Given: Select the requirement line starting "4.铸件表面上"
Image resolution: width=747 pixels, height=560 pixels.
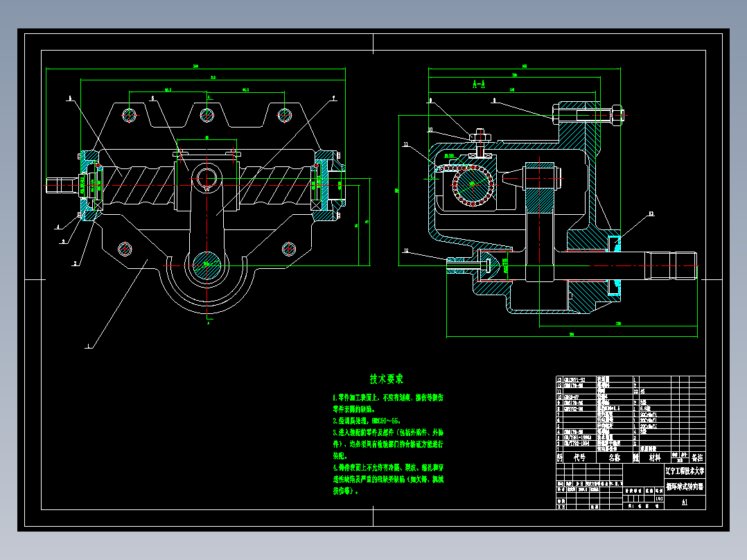Looking at the screenshot, I should [x=388, y=468].
